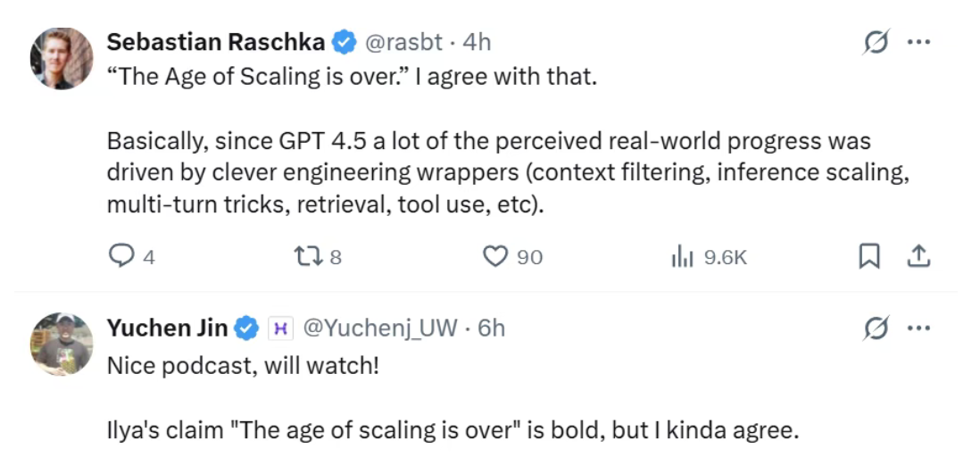Click the 4h timestamp on Sebastian's tweet
The width and height of the screenshot is (980, 457).
(477, 42)
